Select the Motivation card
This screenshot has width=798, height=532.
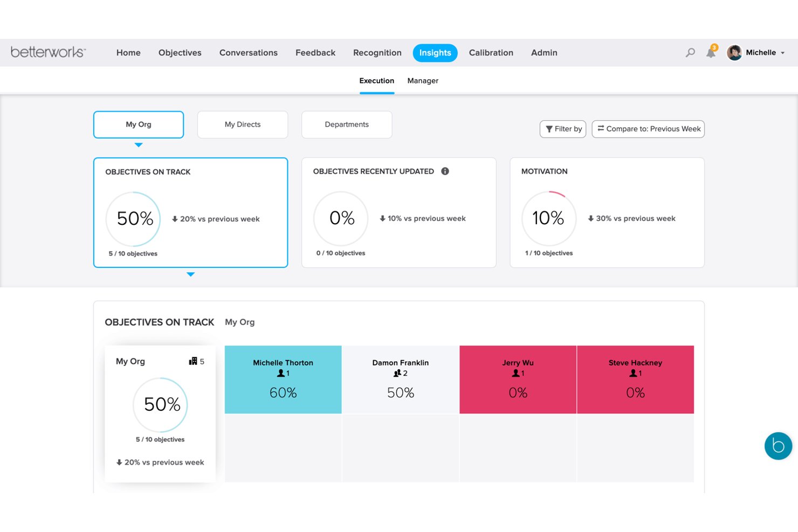point(607,212)
